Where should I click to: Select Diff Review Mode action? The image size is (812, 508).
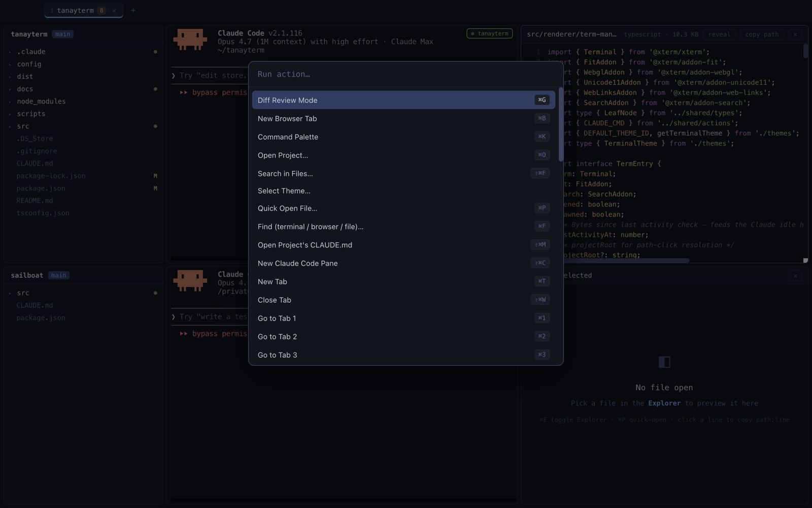pyautogui.click(x=403, y=100)
